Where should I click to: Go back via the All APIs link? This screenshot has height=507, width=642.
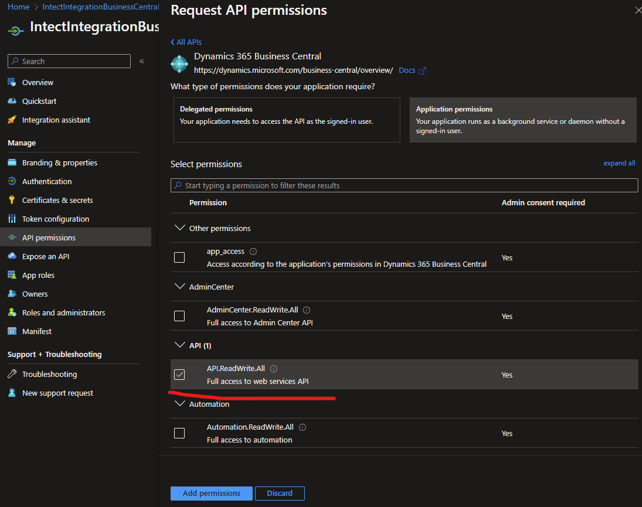[186, 42]
